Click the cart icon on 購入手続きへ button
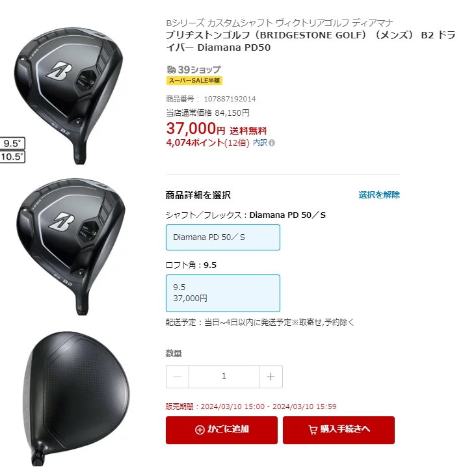476x467 pixels. pos(313,430)
